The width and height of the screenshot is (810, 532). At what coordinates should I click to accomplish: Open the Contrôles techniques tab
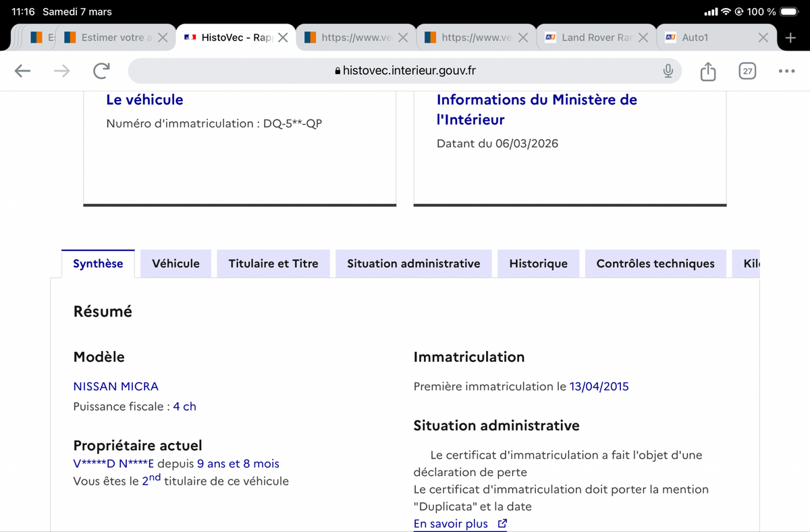(655, 264)
